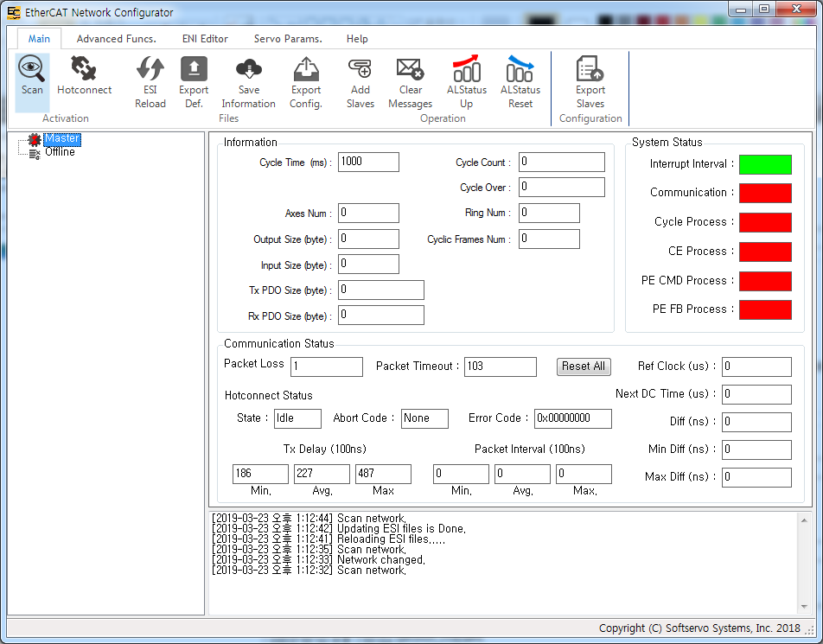Click the Packet Timeout field
This screenshot has width=823, height=644.
pyautogui.click(x=500, y=367)
